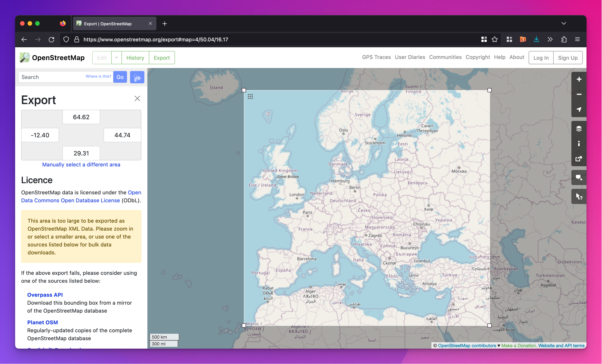Close the Export sidebar panel
Image resolution: width=602 pixels, height=364 pixels.
coord(137,98)
